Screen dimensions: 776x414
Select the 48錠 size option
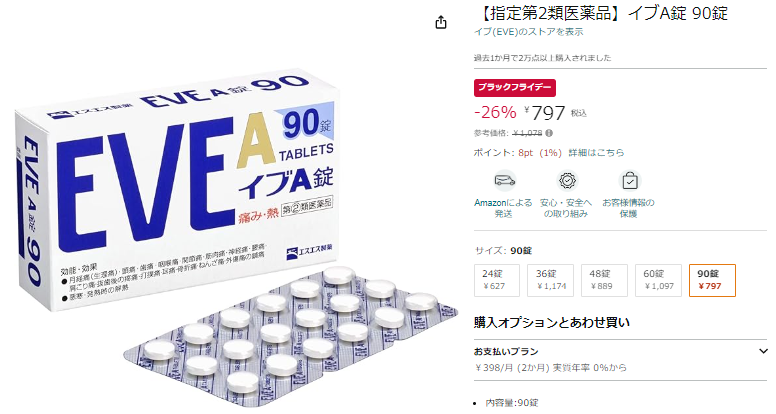(605, 280)
